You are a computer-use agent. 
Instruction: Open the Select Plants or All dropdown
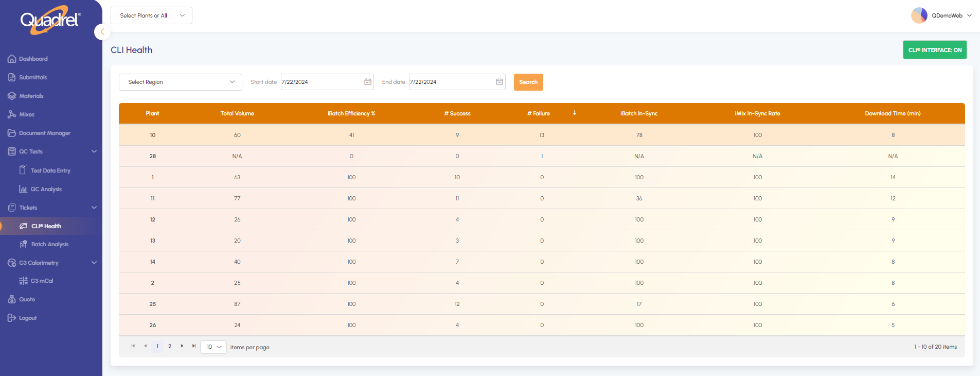pyautogui.click(x=151, y=15)
